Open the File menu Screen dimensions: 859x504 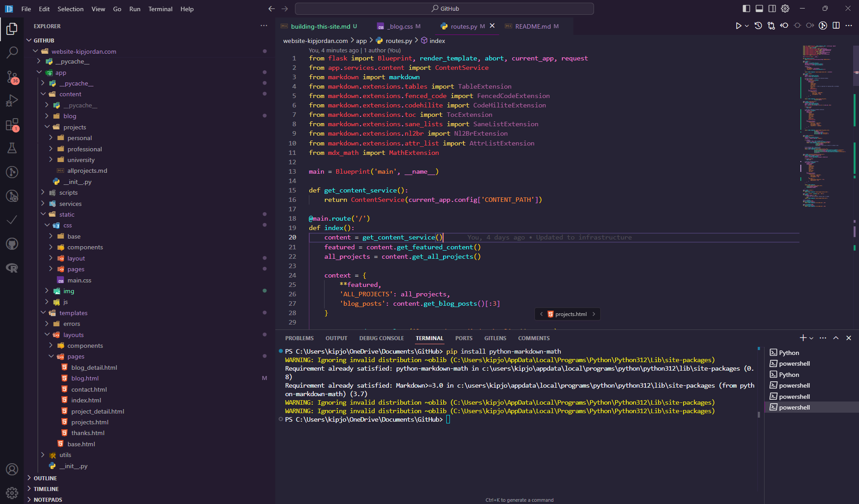click(x=26, y=9)
